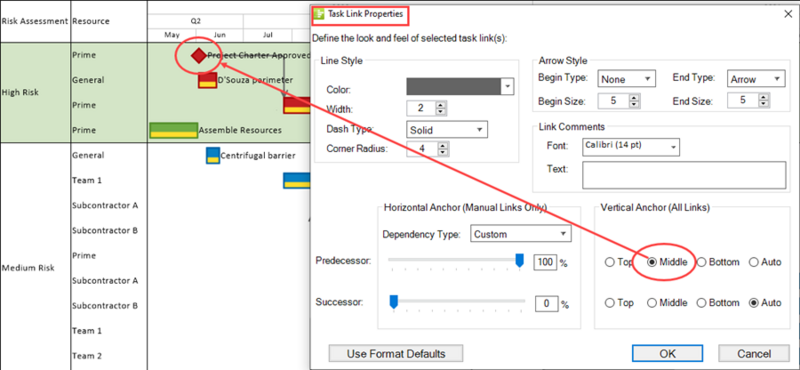Viewport: 800px width, 370px height.
Task: Decrease End Size with down arrow
Action: (764, 104)
